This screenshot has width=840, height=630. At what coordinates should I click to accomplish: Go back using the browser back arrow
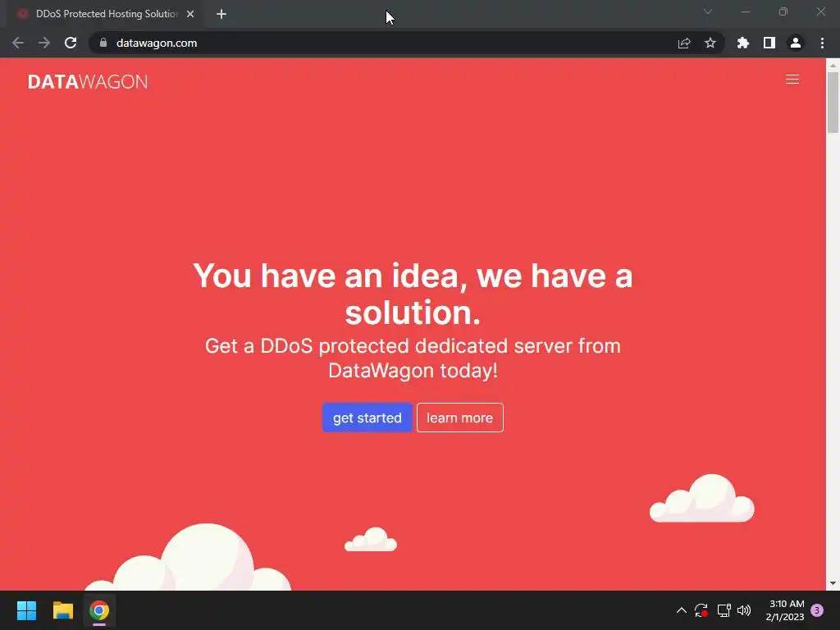pos(18,43)
